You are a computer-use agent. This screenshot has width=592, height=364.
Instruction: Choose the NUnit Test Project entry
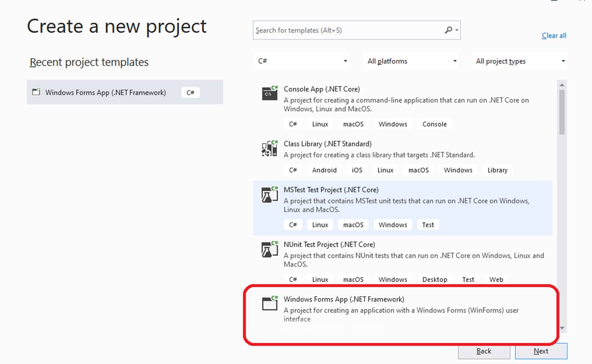click(392, 255)
